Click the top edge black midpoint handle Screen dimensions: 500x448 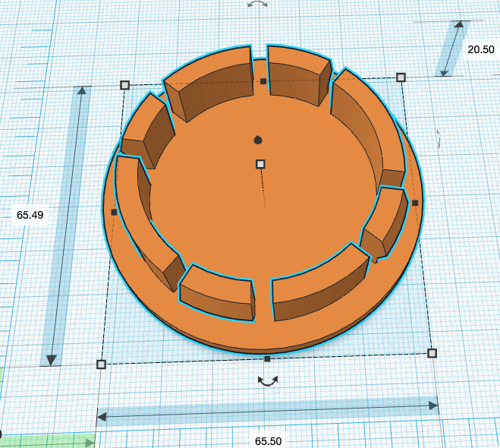pos(263,81)
